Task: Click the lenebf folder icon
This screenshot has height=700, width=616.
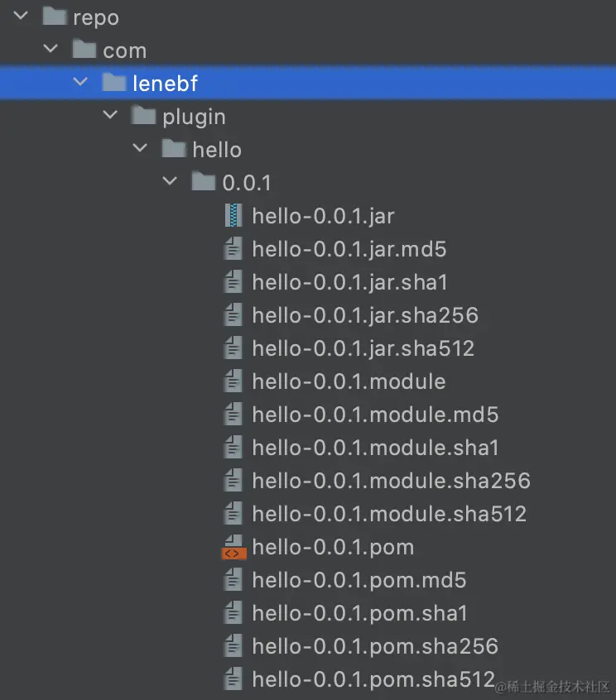Action: (x=114, y=83)
